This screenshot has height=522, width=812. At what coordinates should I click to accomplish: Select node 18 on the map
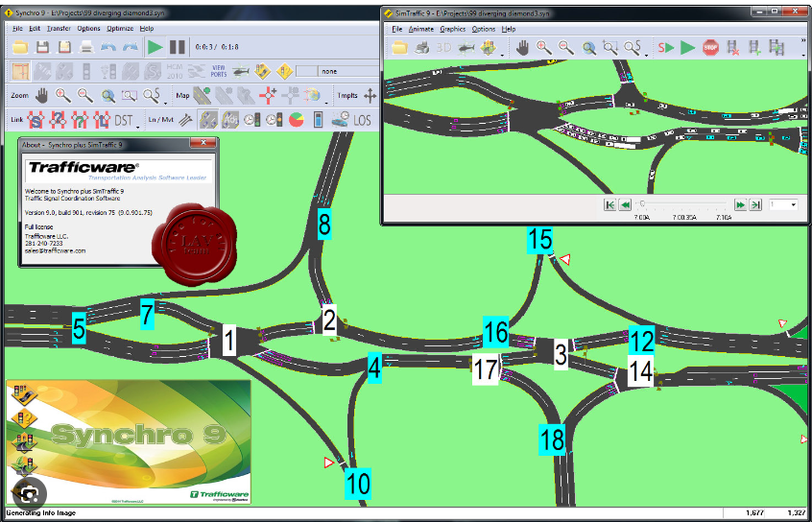click(x=552, y=439)
